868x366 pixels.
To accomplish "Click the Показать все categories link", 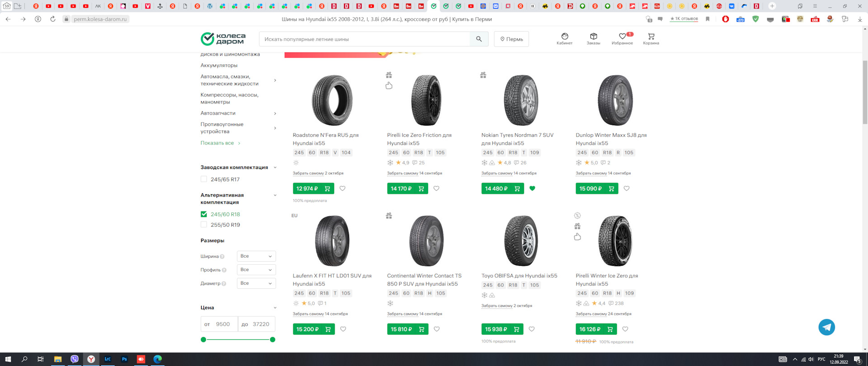I will (220, 143).
